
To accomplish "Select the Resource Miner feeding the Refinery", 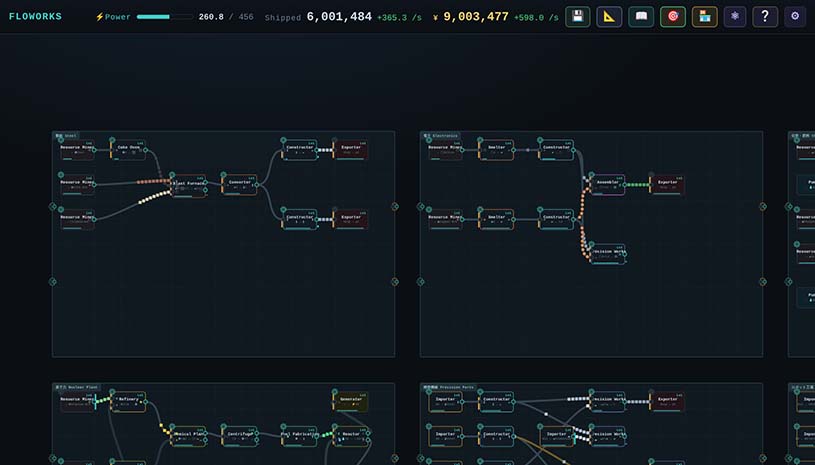I will (x=77, y=402).
